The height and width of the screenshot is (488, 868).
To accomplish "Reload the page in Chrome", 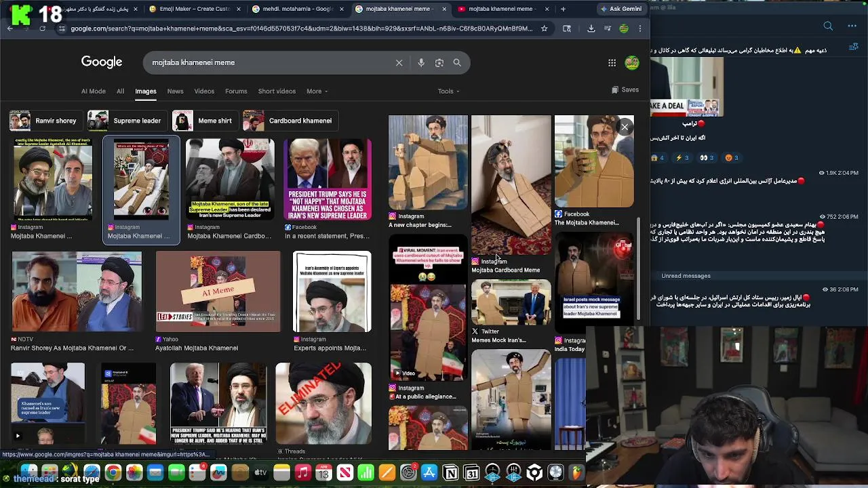I will tap(42, 28).
